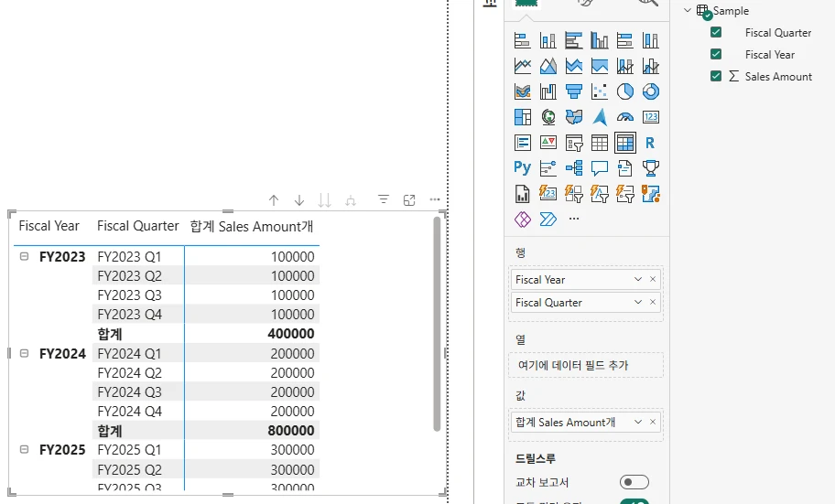Open dropdown for 합계 Sales Amount개 value
The width and height of the screenshot is (835, 504).
click(638, 422)
